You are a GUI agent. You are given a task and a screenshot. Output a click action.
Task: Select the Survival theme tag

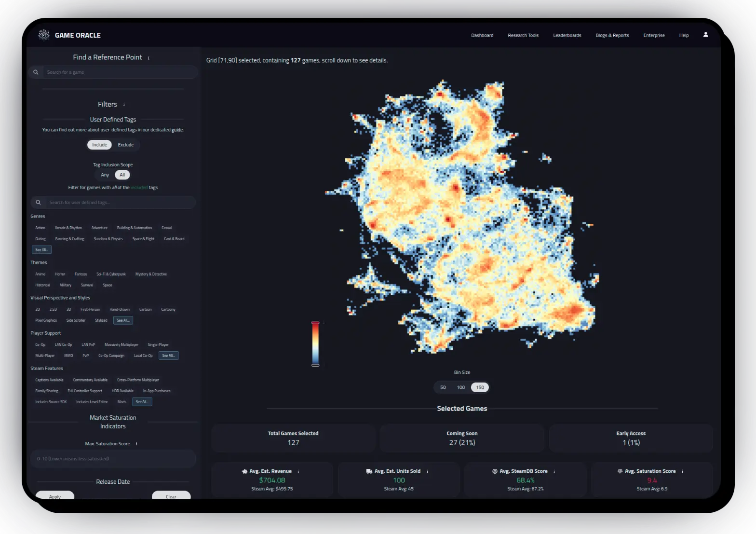[87, 285]
